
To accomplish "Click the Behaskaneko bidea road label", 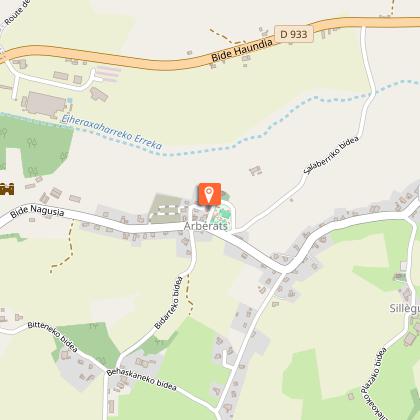I will tap(141, 379).
